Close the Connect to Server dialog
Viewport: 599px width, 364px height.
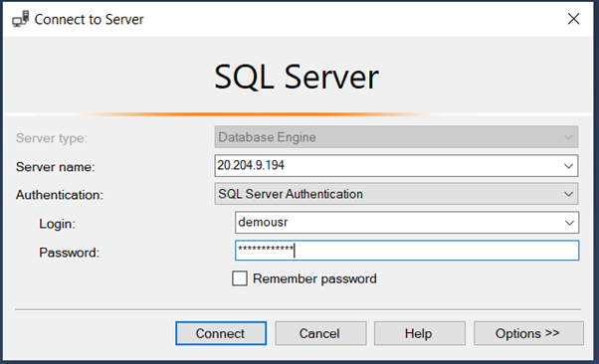coord(573,19)
